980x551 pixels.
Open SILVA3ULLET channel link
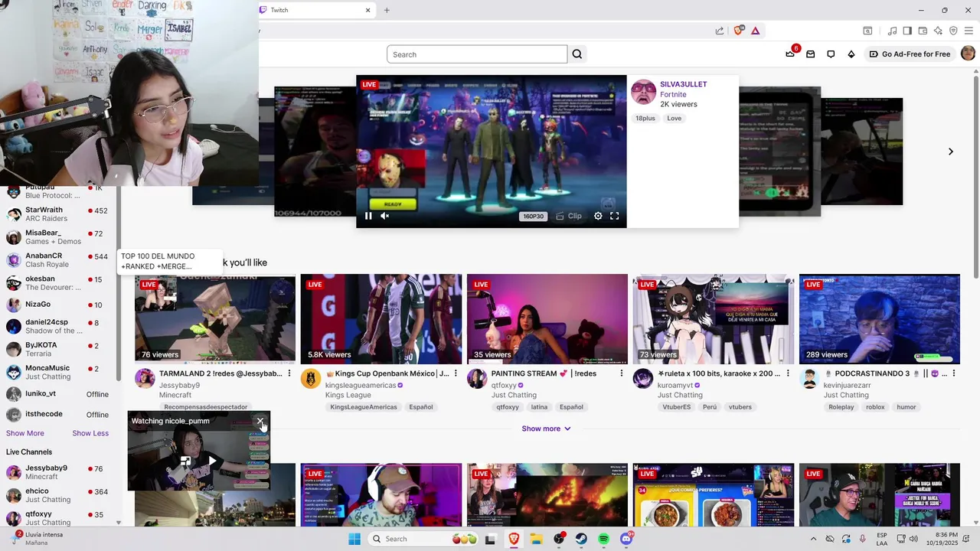coord(683,84)
